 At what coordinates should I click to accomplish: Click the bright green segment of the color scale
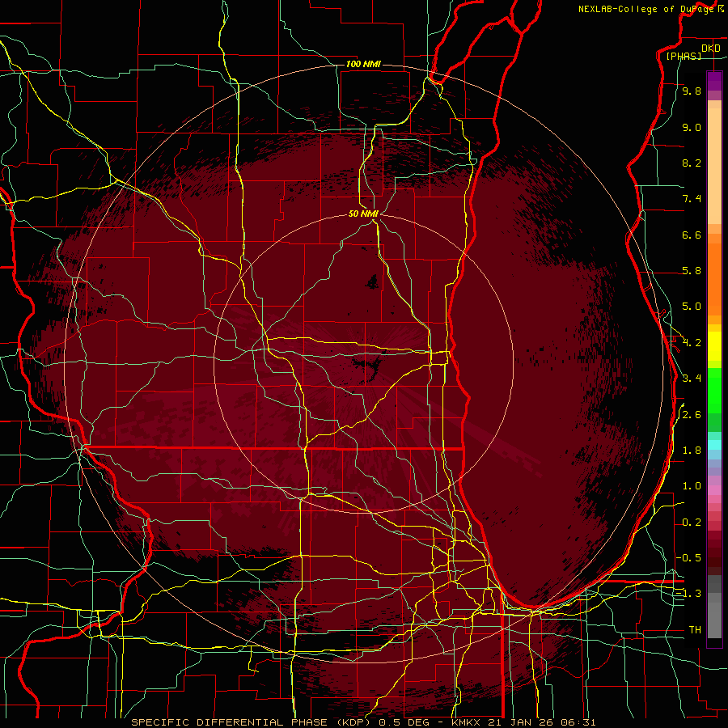tap(714, 389)
